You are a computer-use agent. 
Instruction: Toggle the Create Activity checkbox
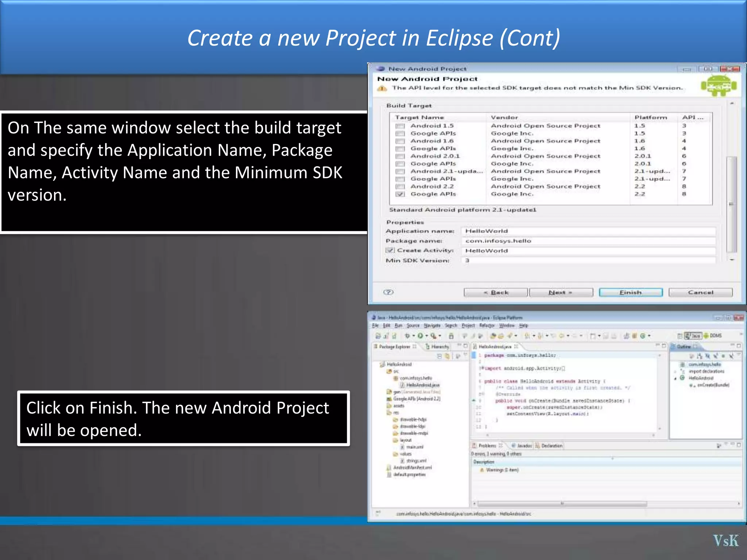[x=390, y=250]
